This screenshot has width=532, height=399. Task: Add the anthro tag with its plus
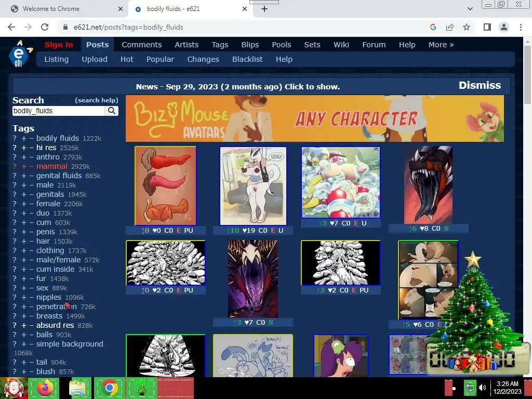pyautogui.click(x=24, y=157)
